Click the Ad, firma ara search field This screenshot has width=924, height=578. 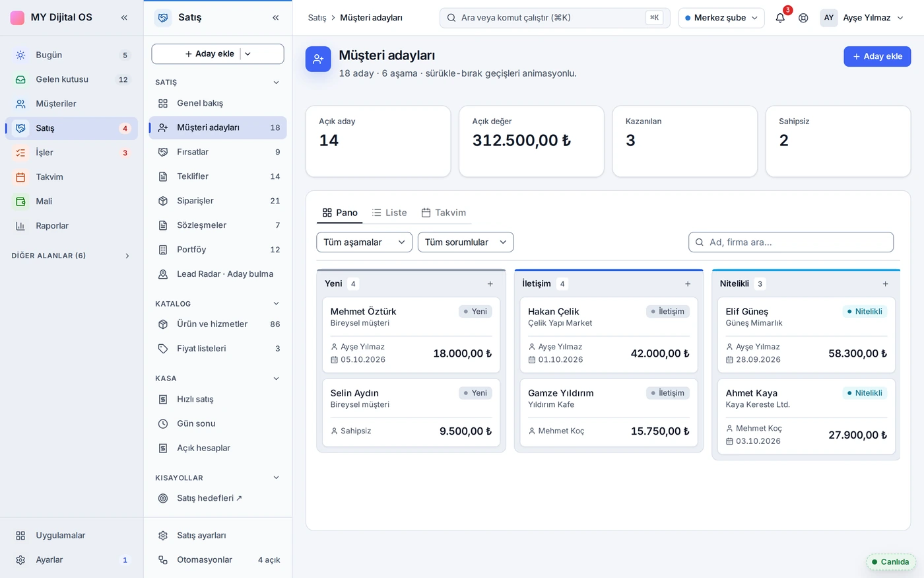[791, 242]
